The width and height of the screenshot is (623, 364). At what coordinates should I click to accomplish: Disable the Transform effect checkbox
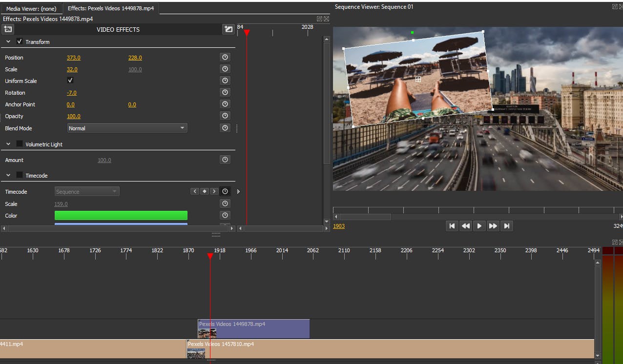tap(20, 41)
